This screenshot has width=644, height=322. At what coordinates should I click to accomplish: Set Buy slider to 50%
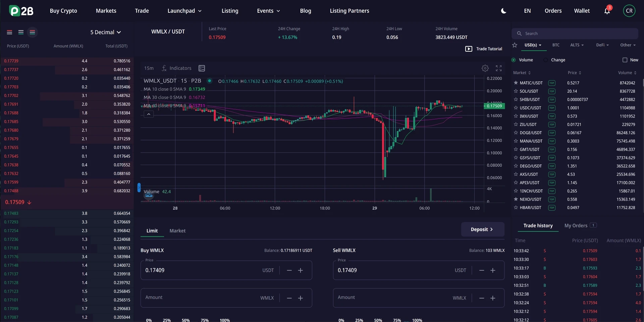point(185,320)
